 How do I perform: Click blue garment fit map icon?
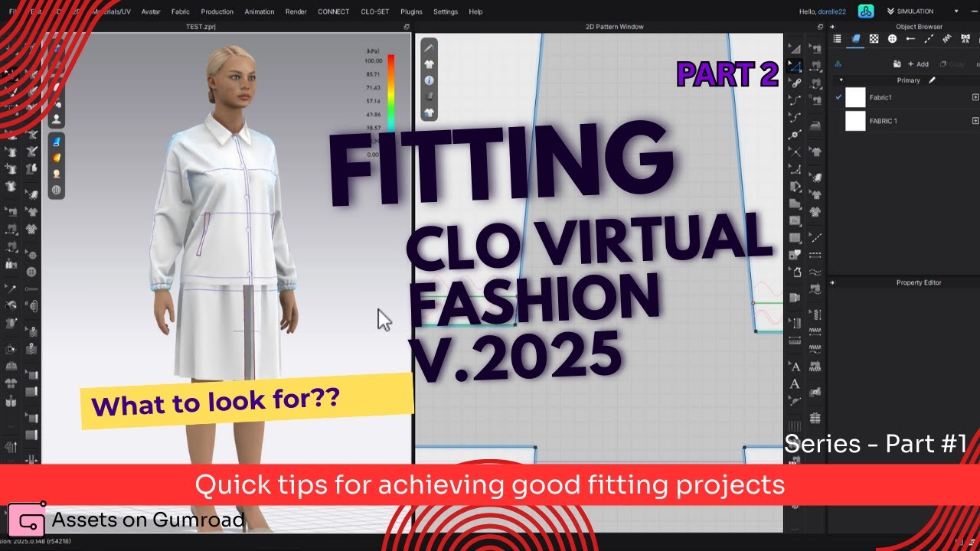[57, 142]
